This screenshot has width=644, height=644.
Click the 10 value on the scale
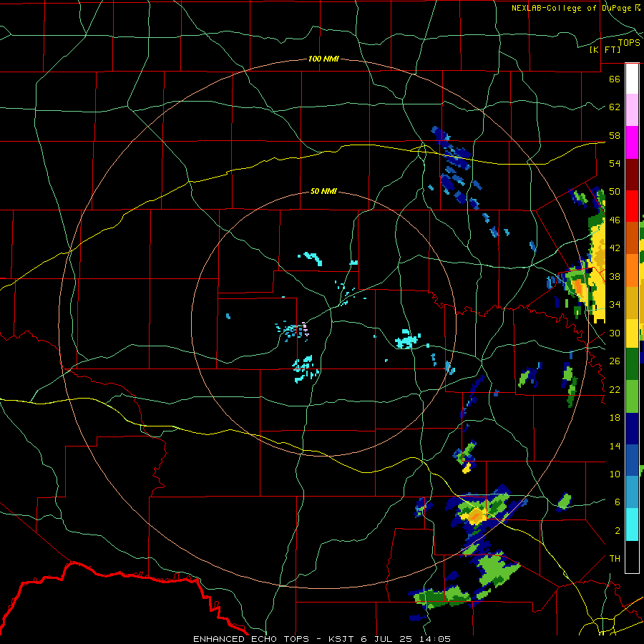(x=615, y=474)
